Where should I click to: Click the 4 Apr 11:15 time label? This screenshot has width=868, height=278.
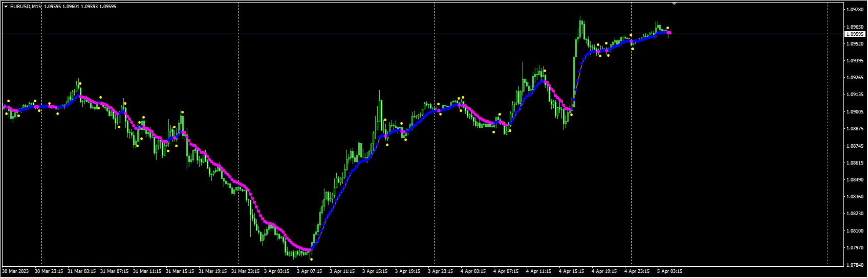(539, 271)
